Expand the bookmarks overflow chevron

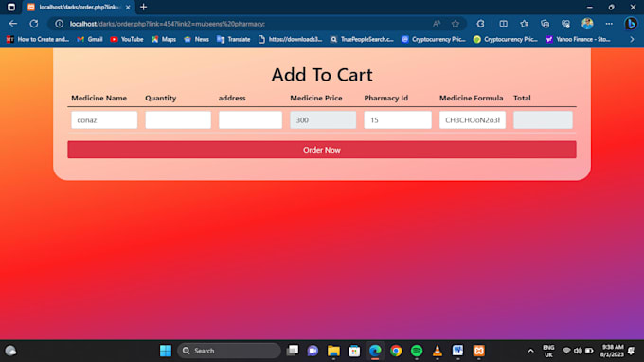pos(632,39)
